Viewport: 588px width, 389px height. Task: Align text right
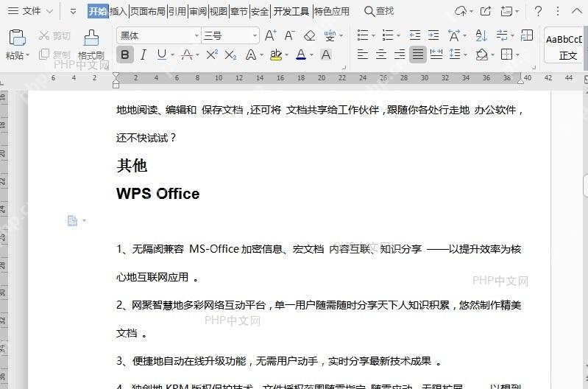pos(400,55)
